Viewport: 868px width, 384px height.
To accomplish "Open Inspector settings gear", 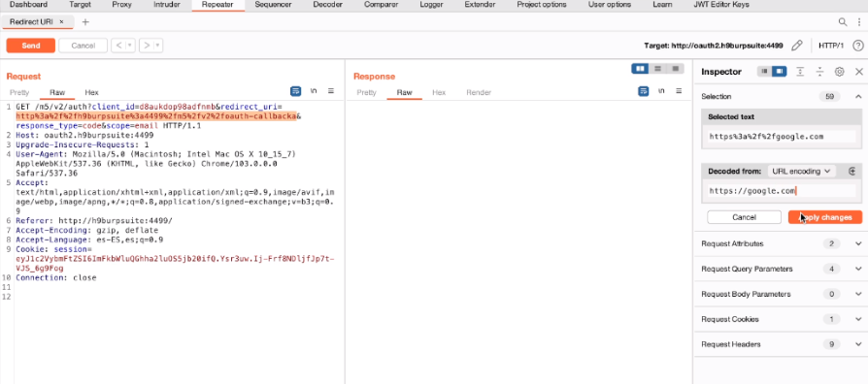I will [x=839, y=72].
